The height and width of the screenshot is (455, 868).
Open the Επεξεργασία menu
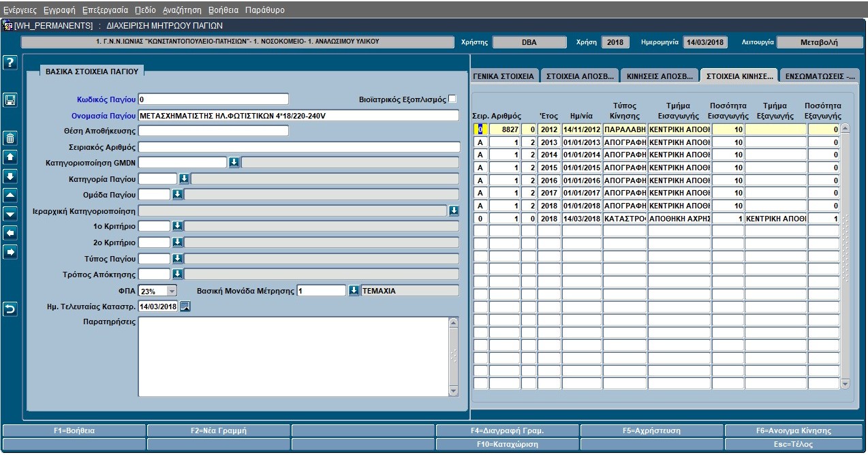pyautogui.click(x=105, y=10)
